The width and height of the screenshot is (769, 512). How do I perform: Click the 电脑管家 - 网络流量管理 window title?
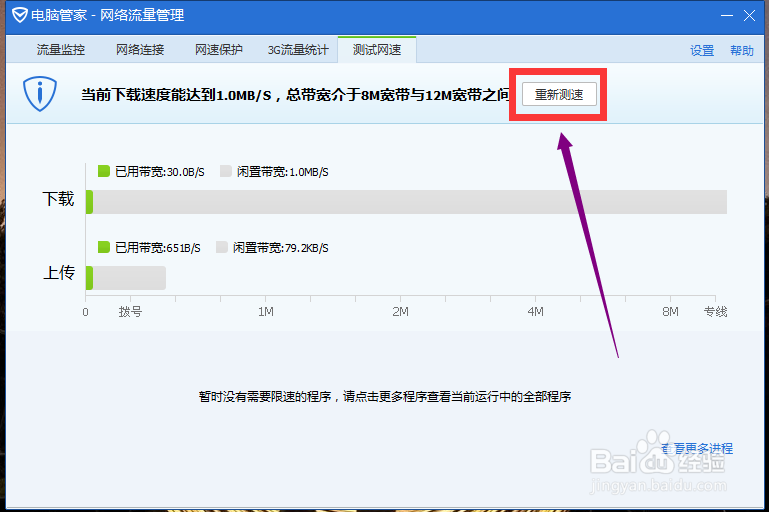point(107,15)
